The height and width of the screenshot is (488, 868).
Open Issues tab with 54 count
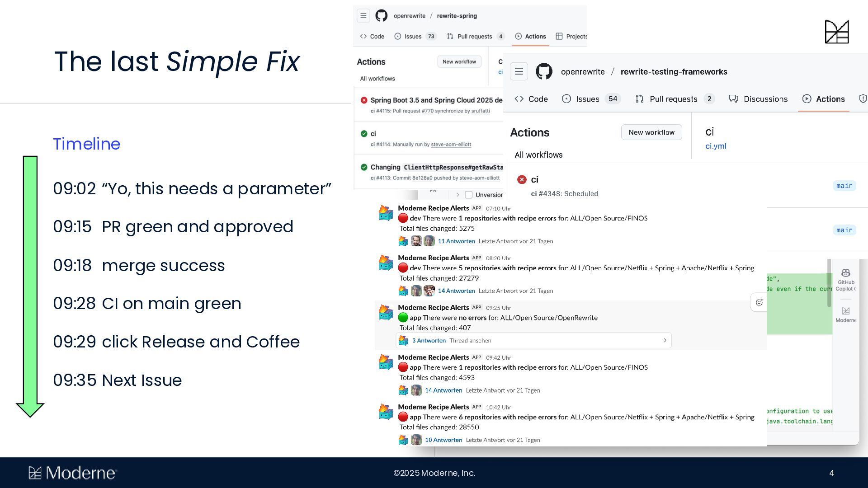tap(587, 99)
